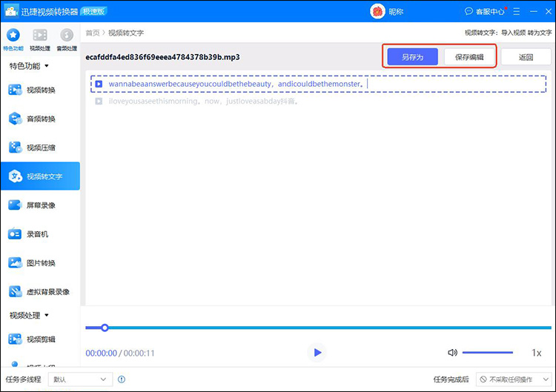Collapse the 视频处理 section header

click(29, 315)
